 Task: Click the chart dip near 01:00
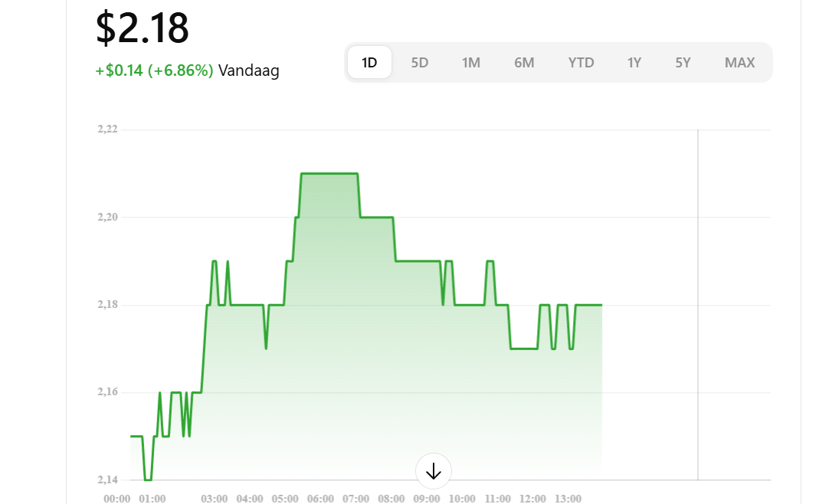pos(147,479)
